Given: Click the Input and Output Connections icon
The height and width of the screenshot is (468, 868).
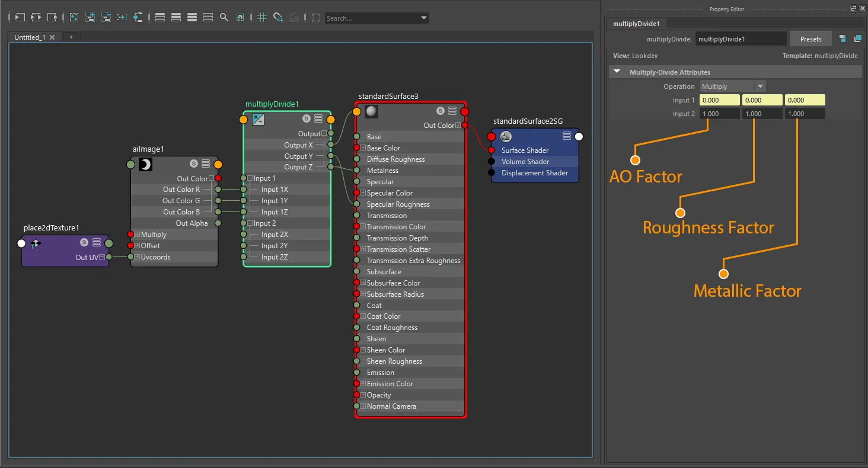Looking at the screenshot, I should click(36, 18).
